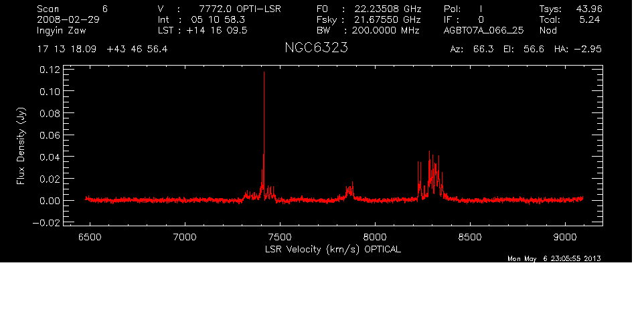644x328 pixels.
Task: Click the Tsys value 43.96
Action: pyautogui.click(x=589, y=9)
